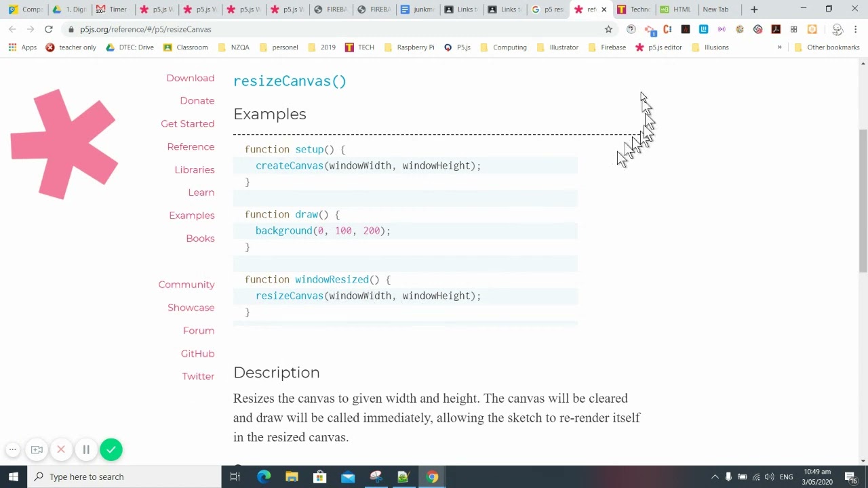Click the taskbar clock and date
This screenshot has height=488, width=868.
(x=817, y=476)
